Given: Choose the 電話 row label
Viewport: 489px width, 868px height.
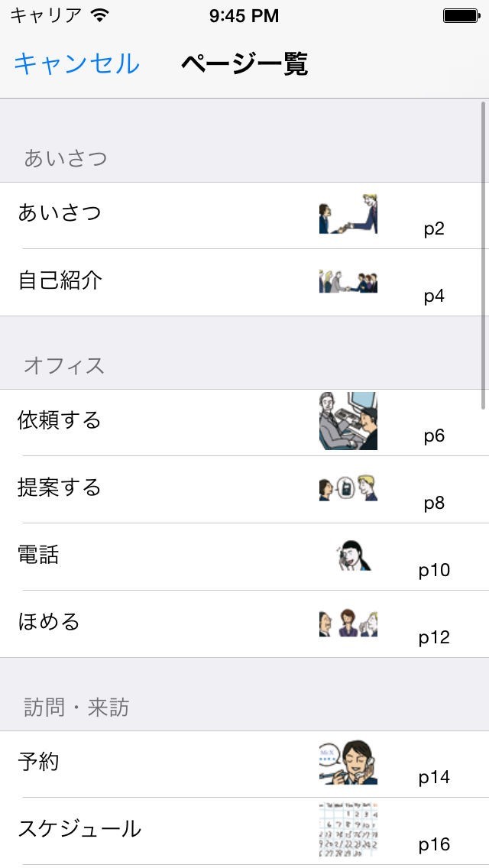Looking at the screenshot, I should pyautogui.click(x=38, y=555).
